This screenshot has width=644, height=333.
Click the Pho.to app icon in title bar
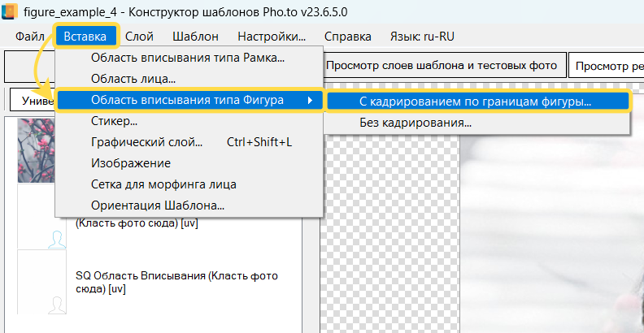point(9,11)
